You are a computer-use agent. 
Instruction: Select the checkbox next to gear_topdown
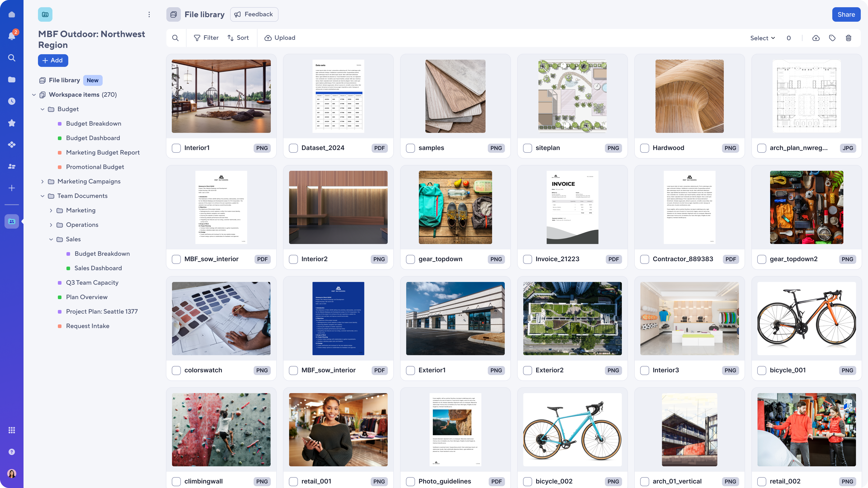(x=410, y=259)
